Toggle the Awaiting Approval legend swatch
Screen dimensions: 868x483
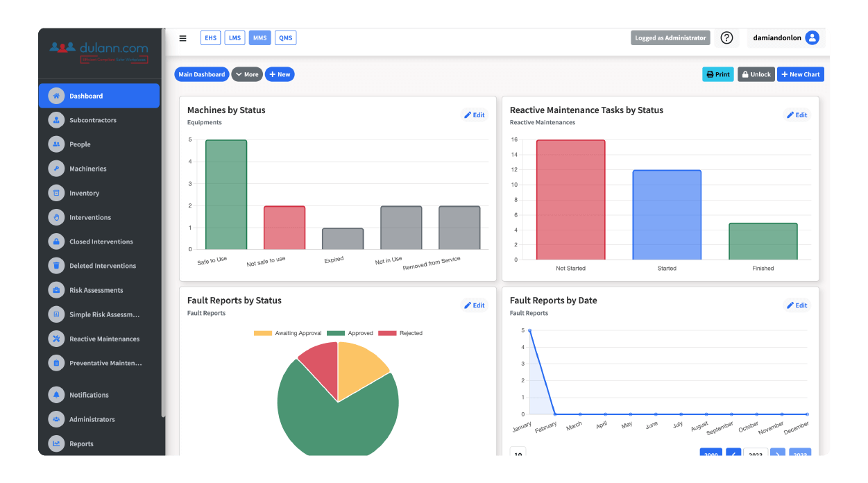click(263, 333)
